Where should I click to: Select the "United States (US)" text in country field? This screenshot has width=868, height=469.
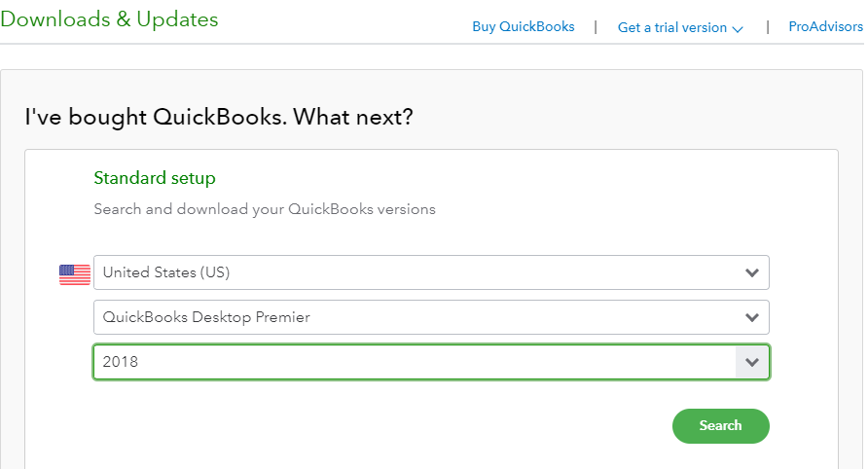click(x=166, y=272)
